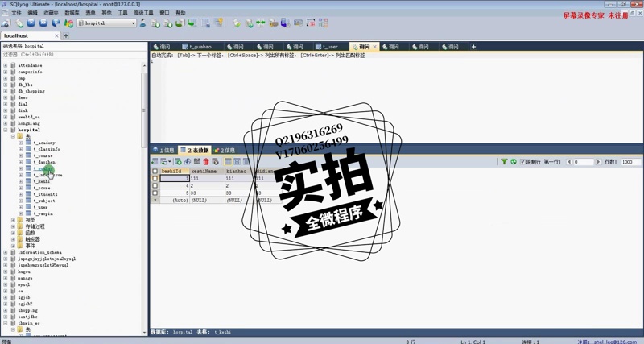Collapse the hospital database tree node
Viewport: 644px width, 344px height.
pos(6,130)
